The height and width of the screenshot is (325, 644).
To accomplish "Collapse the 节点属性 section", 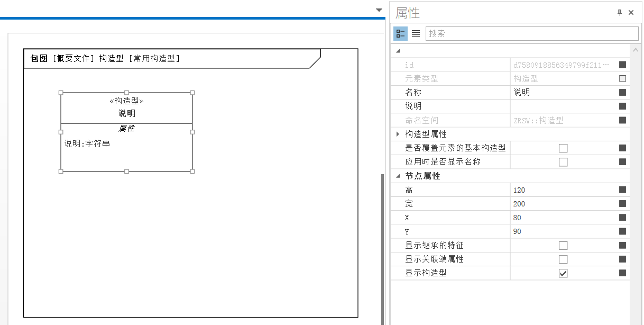I will point(398,176).
